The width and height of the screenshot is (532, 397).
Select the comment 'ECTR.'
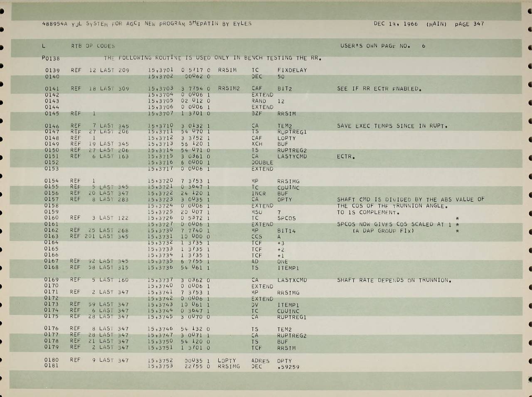click(346, 157)
